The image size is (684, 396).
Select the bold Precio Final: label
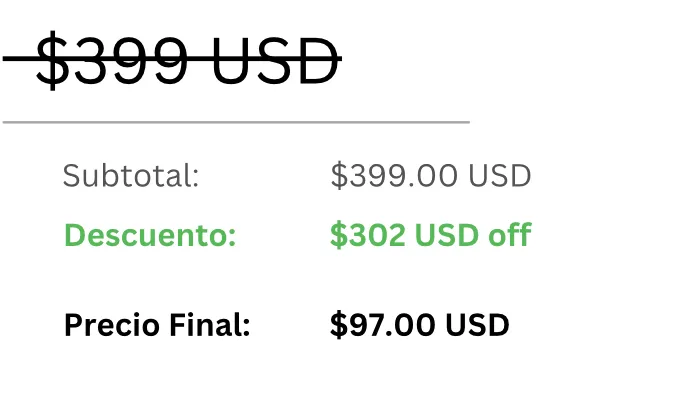[x=157, y=325]
